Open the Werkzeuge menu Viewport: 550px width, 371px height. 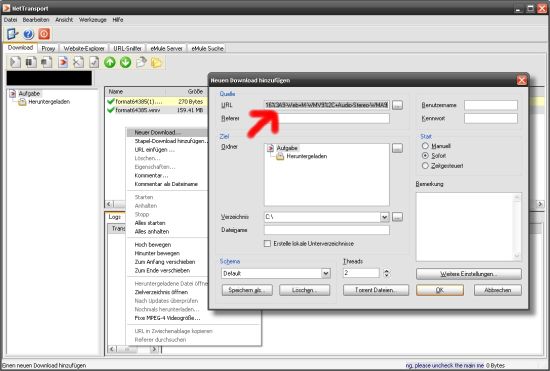tap(93, 20)
